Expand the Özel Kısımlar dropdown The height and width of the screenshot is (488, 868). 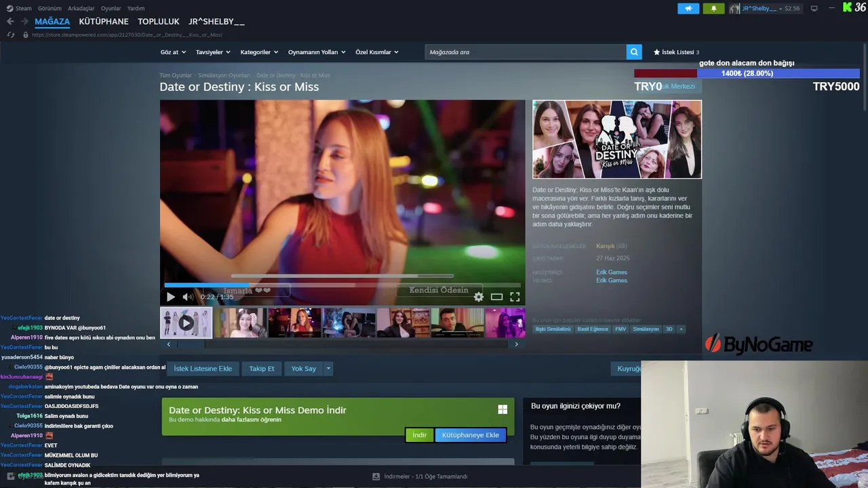point(377,52)
